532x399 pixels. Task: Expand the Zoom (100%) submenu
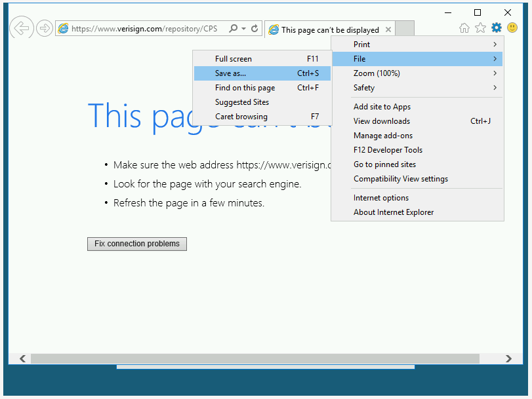417,73
